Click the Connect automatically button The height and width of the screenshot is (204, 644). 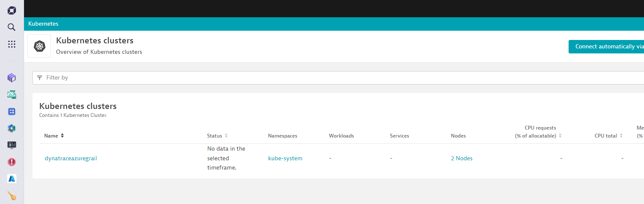click(607, 47)
